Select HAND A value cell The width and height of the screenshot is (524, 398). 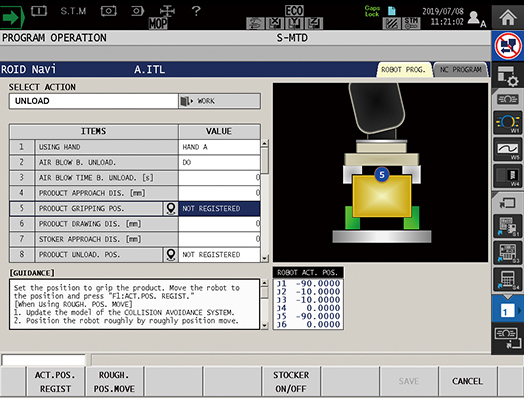(219, 147)
